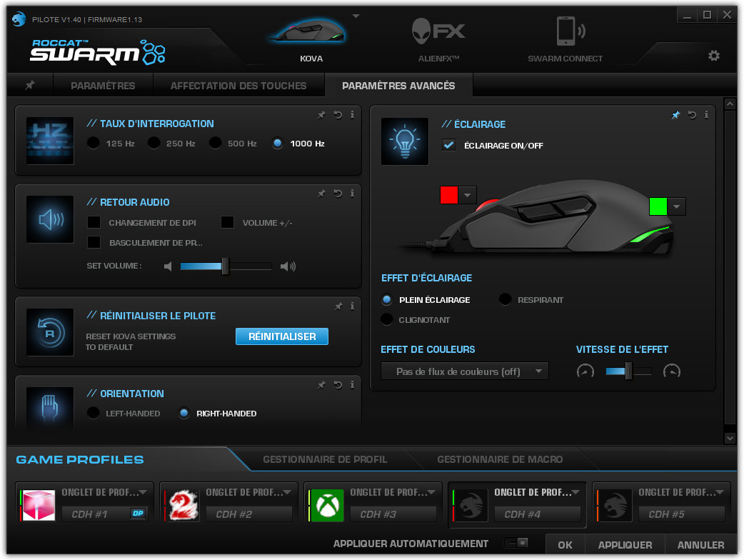Toggle Éclairage ON/OFF checkbox
The width and height of the screenshot is (744, 560).
[x=448, y=145]
